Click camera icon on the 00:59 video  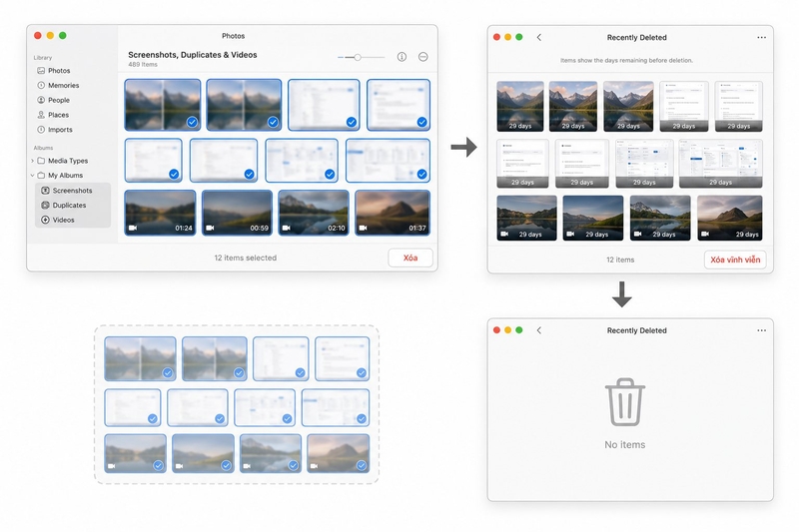pyautogui.click(x=210, y=229)
